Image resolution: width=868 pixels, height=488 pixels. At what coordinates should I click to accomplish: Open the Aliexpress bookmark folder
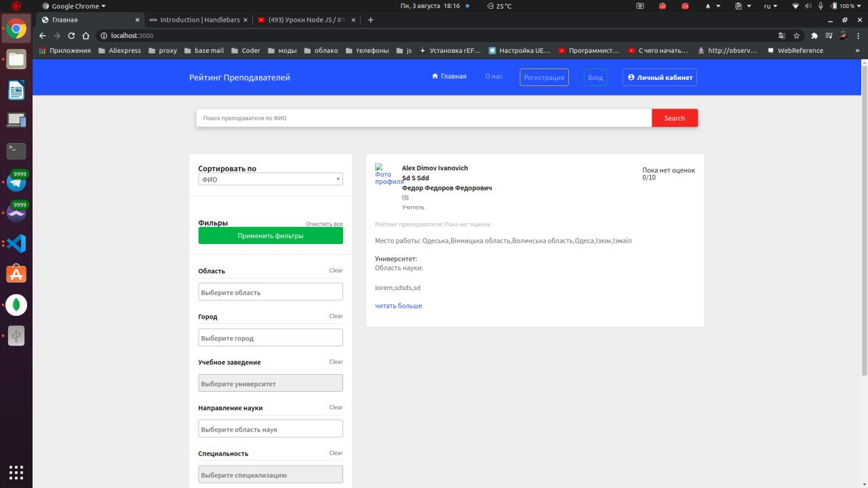tap(119, 50)
